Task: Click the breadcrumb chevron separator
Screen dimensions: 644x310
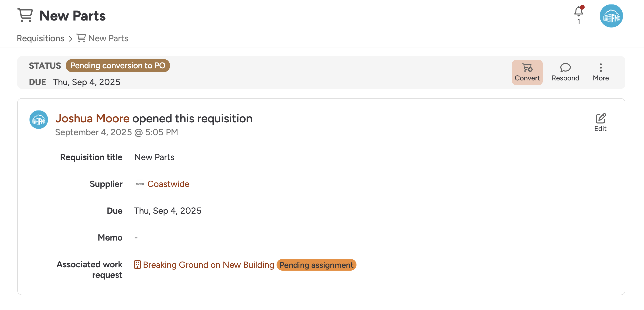Action: 71,38
